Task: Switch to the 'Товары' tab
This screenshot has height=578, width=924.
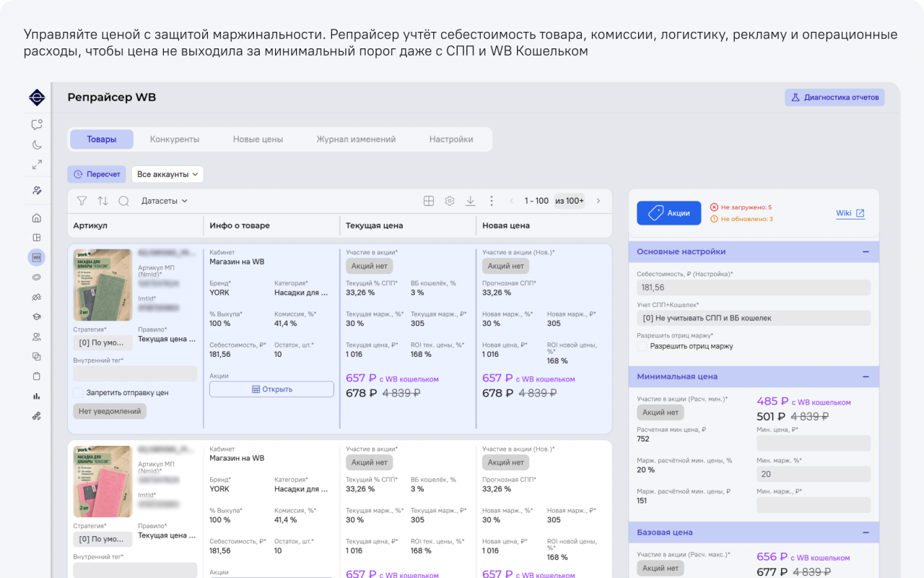Action: click(x=102, y=139)
